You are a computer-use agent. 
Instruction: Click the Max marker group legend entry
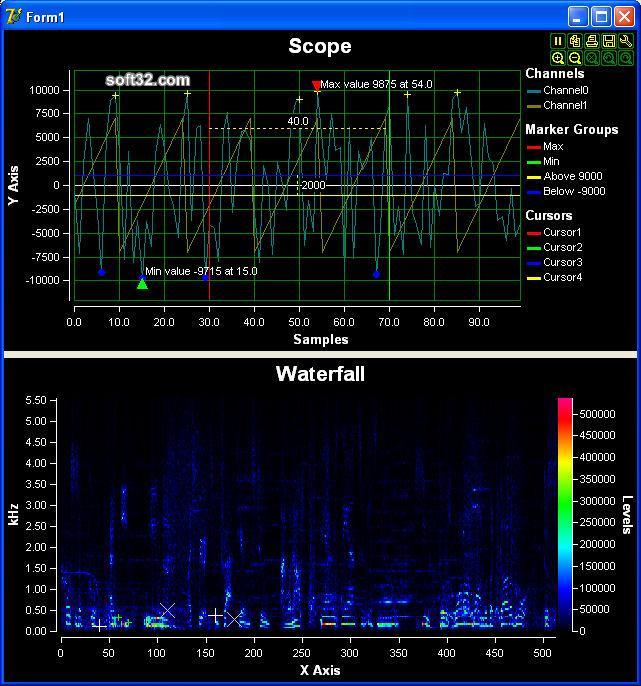pyautogui.click(x=546, y=146)
